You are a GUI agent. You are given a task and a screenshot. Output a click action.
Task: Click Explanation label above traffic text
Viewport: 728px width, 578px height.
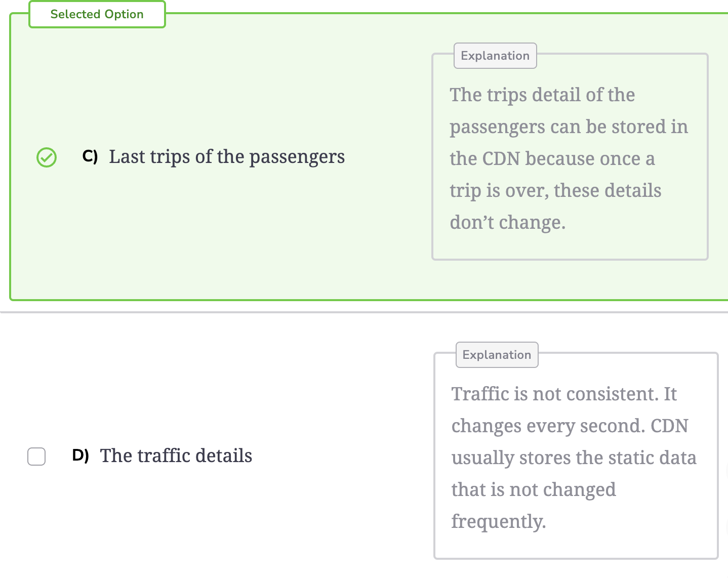pos(497,355)
